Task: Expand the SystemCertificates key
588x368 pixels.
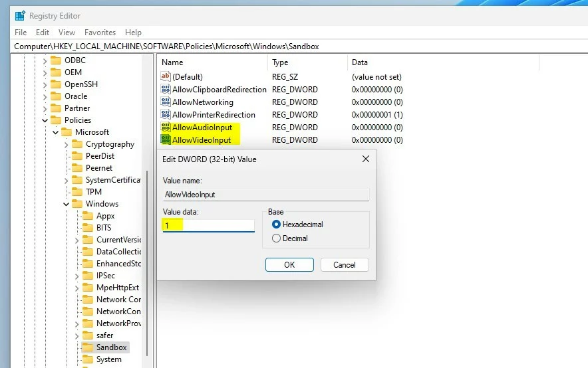Action: pos(67,181)
